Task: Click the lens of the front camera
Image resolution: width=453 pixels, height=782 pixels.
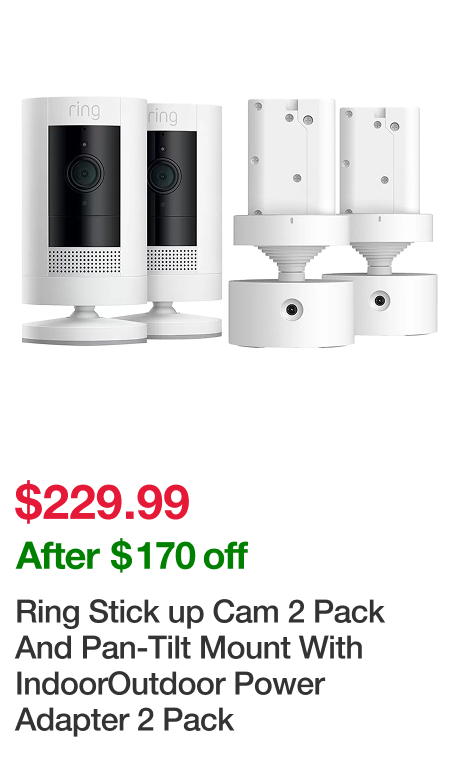Action: tap(85, 173)
